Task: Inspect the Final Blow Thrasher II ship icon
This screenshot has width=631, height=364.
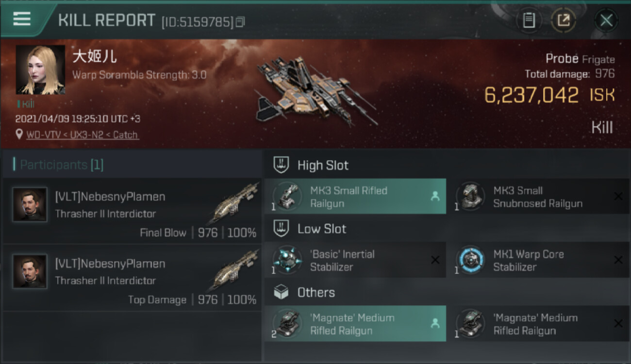Action: (x=236, y=203)
